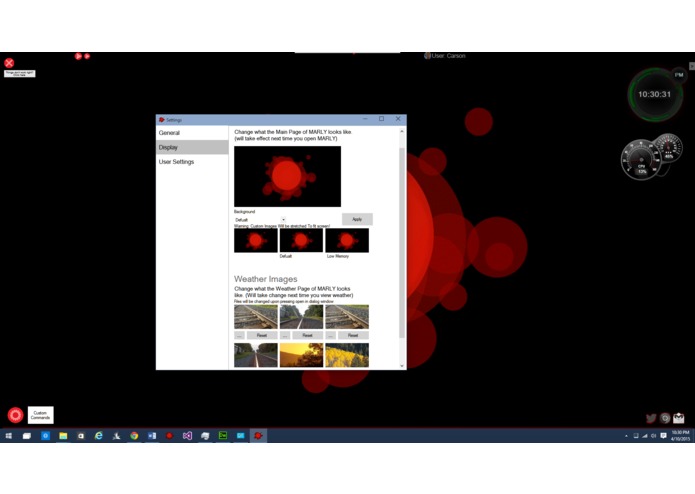Click the first red play icon at top

pos(78,56)
